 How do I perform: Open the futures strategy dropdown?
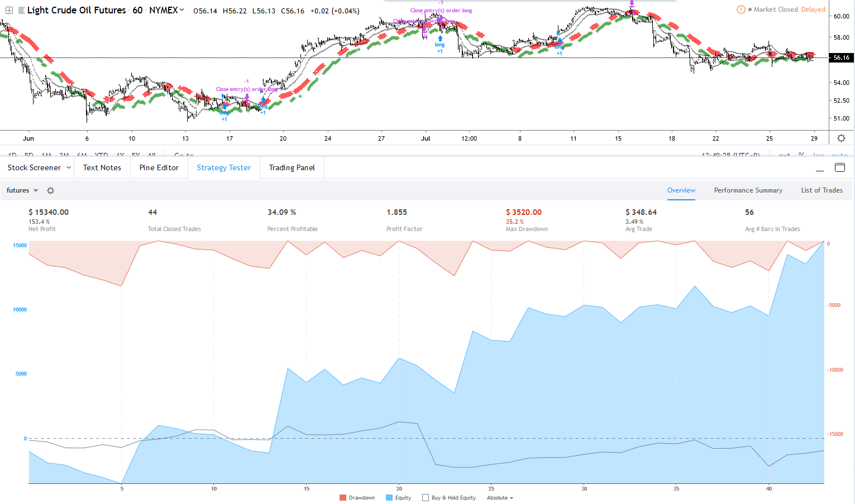(x=36, y=190)
